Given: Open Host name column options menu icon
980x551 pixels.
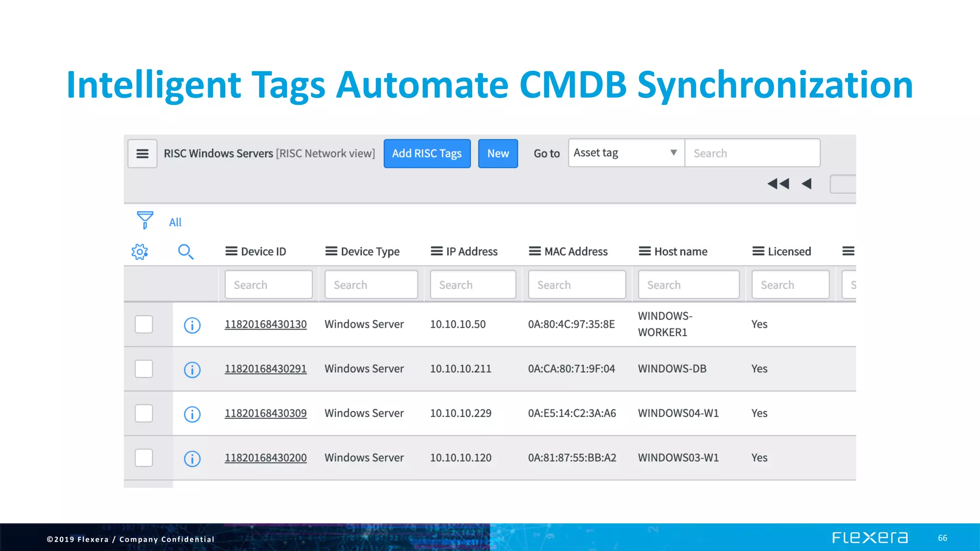Looking at the screenshot, I should click(x=645, y=251).
